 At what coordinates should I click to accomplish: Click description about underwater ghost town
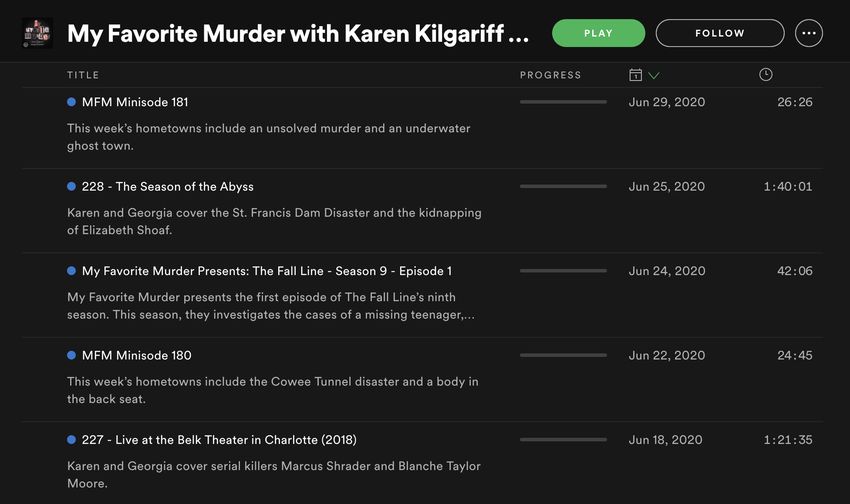269,137
